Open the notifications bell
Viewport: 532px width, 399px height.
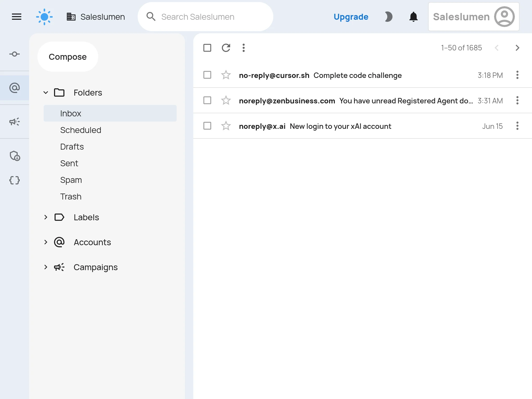tap(413, 17)
